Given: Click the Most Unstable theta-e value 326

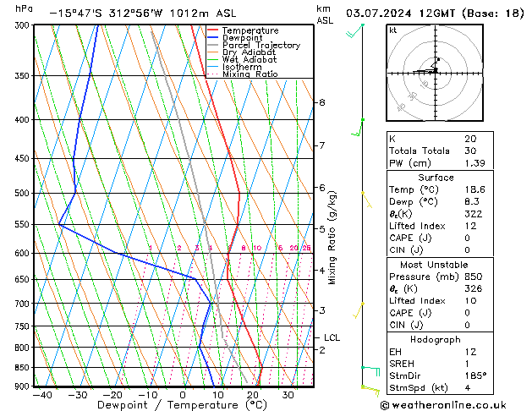Looking at the screenshot, I should click(x=474, y=288).
